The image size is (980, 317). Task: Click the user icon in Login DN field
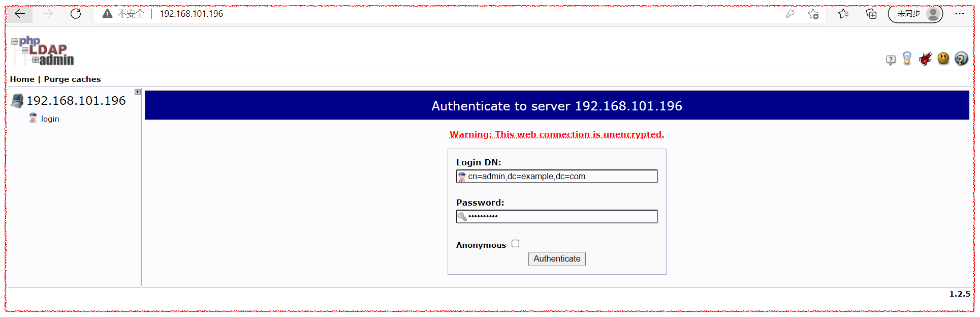point(462,177)
